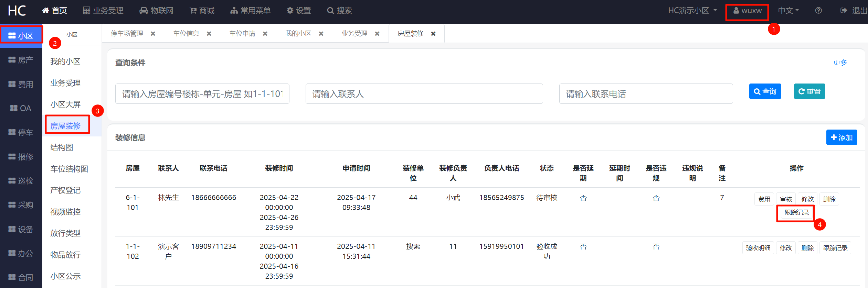Open 车位结构图 submenu item
The width and height of the screenshot is (868, 288).
click(x=69, y=169)
